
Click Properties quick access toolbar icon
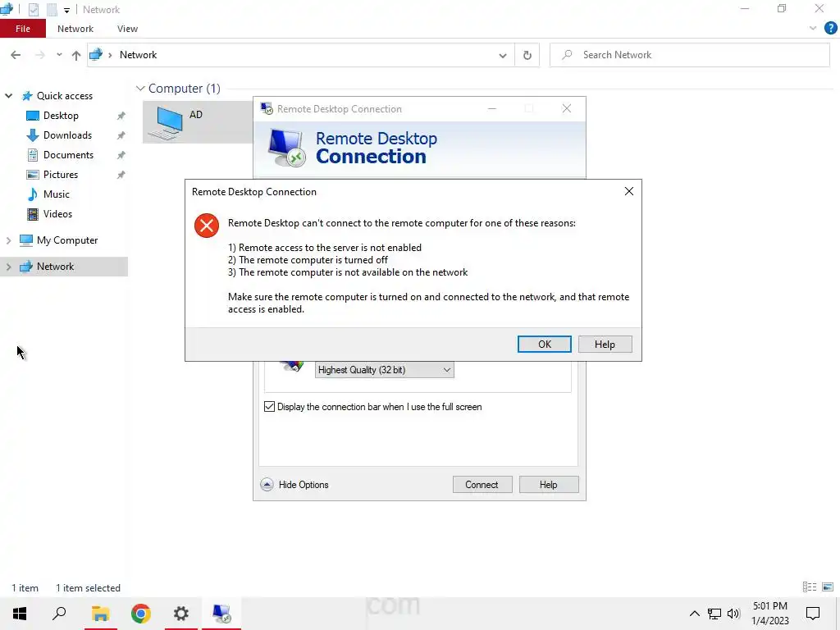pos(33,10)
